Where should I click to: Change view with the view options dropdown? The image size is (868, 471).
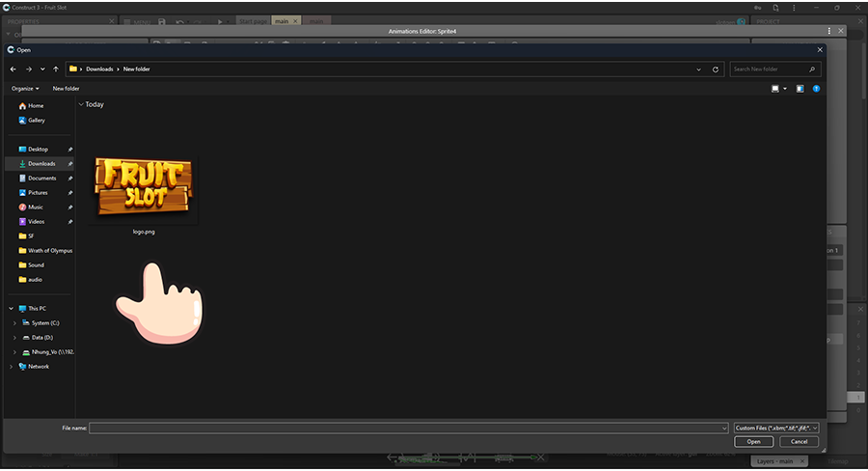coord(785,88)
